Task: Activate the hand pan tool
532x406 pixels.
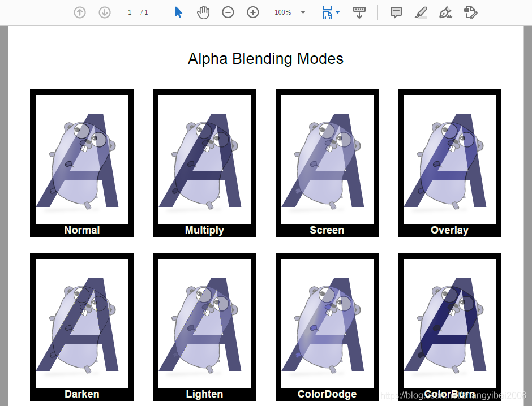Action: click(x=203, y=12)
